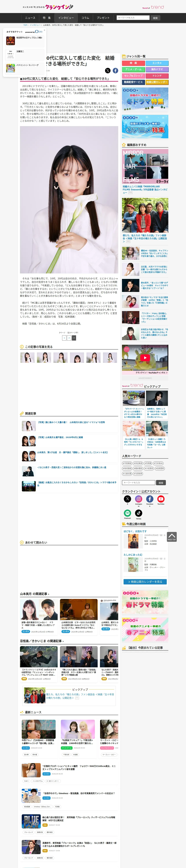
Task: Select the 海外ドラマ genre button
Action: click(x=157, y=69)
